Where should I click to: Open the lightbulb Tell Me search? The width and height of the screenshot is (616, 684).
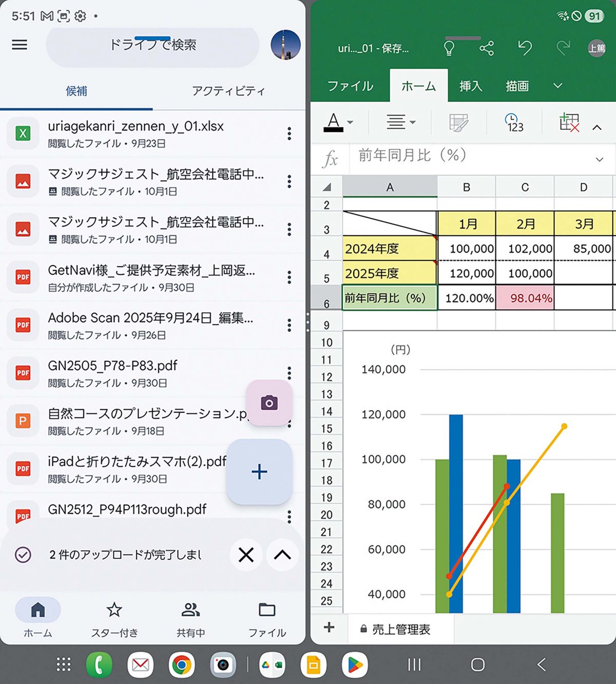(x=449, y=48)
